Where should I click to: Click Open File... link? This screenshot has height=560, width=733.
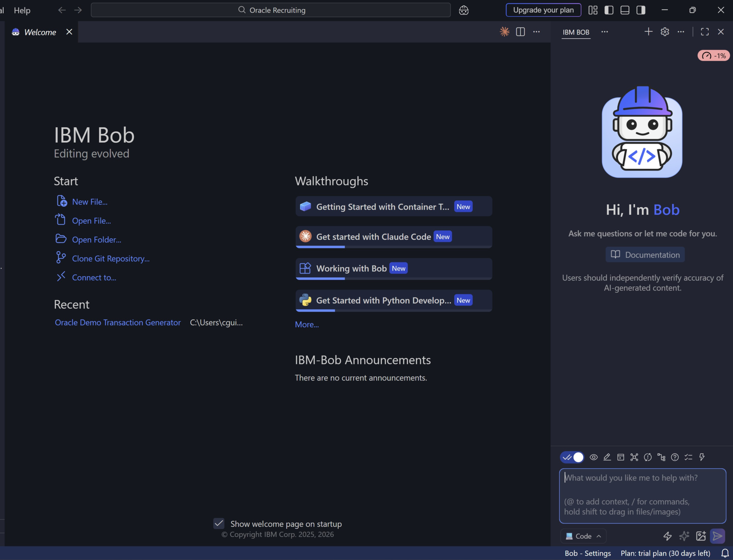[92, 221]
